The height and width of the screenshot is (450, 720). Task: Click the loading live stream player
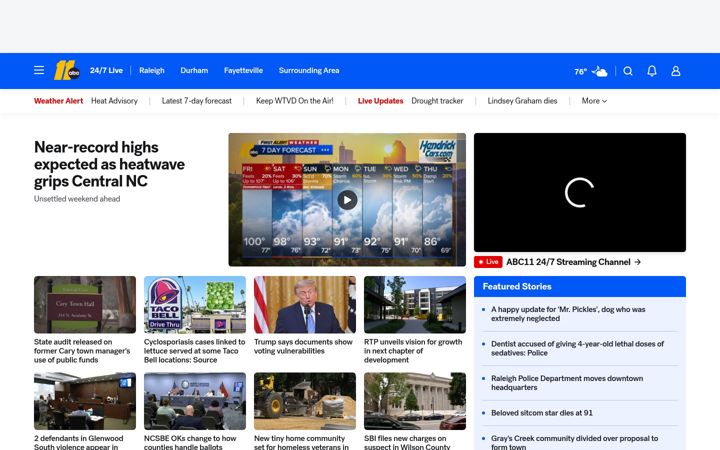[580, 192]
